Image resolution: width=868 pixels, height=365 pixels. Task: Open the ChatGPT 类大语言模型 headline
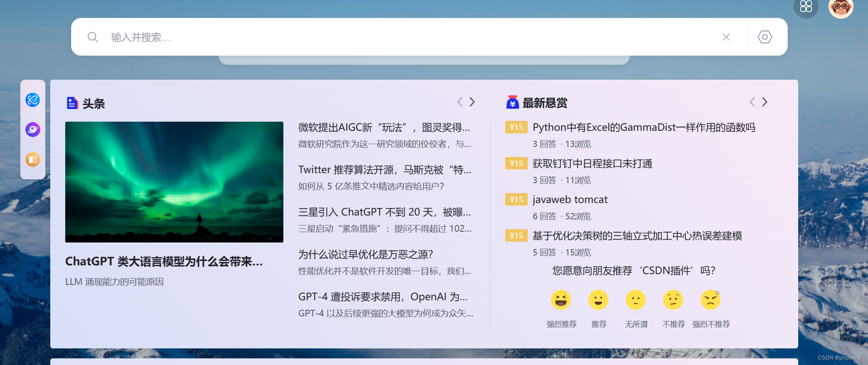164,262
